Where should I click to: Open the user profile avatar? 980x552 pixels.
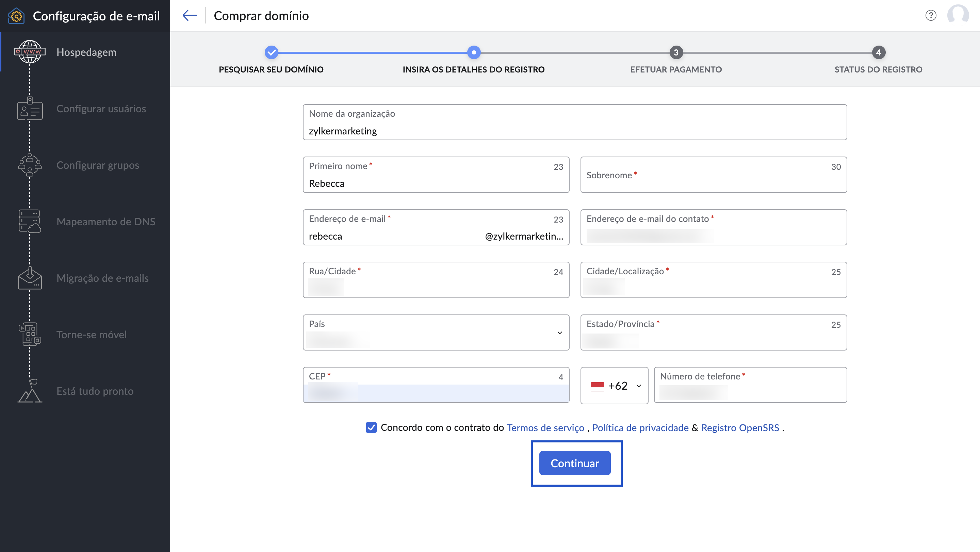tap(958, 15)
